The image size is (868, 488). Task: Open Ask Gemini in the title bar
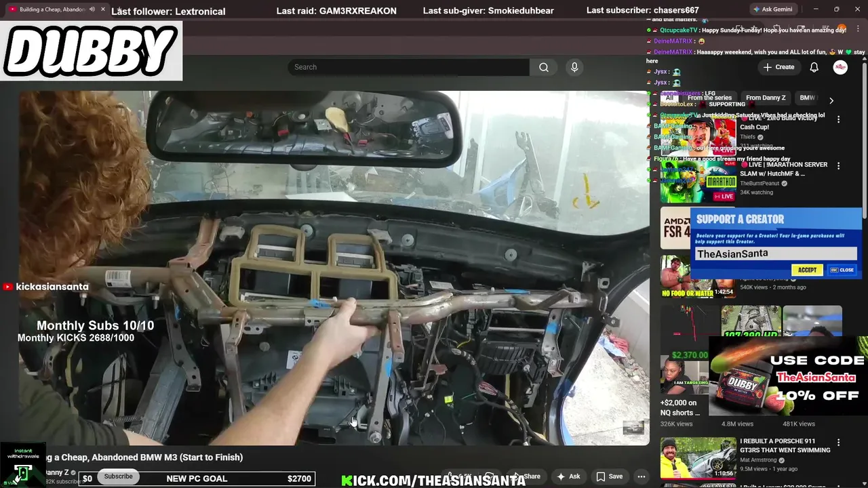[x=774, y=9]
